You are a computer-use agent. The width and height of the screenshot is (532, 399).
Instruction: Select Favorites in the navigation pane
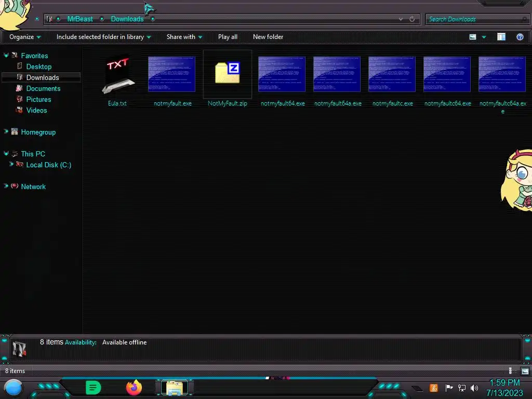click(x=34, y=56)
